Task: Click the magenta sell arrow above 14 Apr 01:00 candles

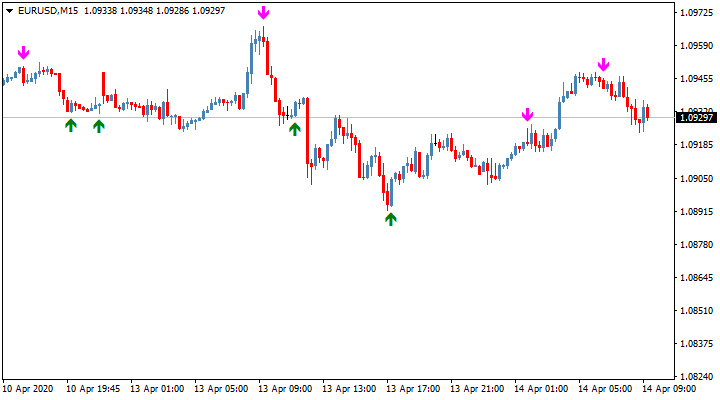Action: [528, 114]
